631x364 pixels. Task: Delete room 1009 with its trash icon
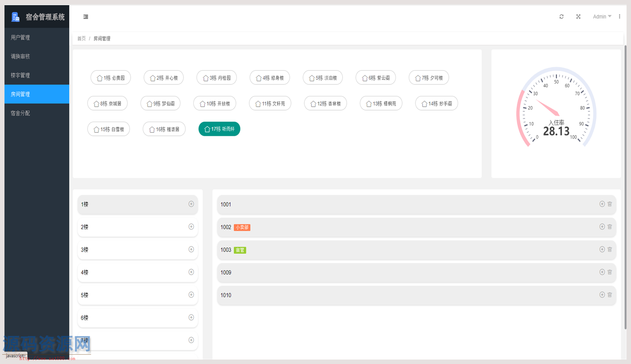pyautogui.click(x=610, y=272)
